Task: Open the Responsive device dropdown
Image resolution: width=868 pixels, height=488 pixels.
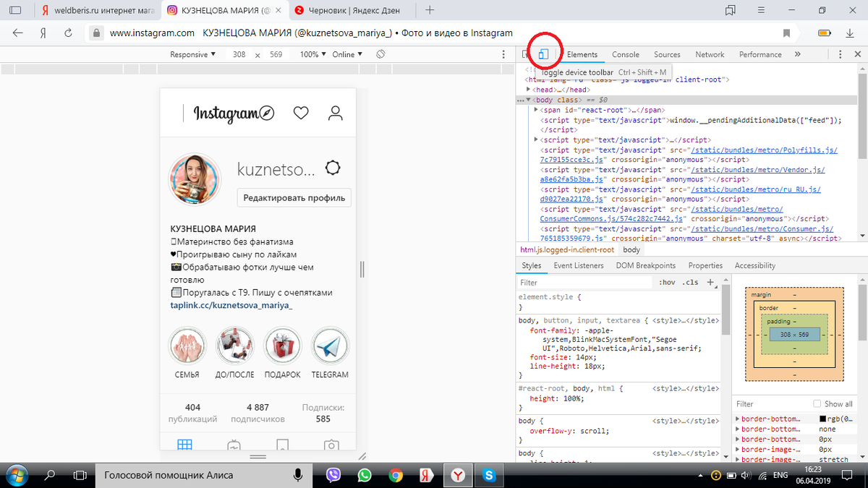Action: [192, 54]
